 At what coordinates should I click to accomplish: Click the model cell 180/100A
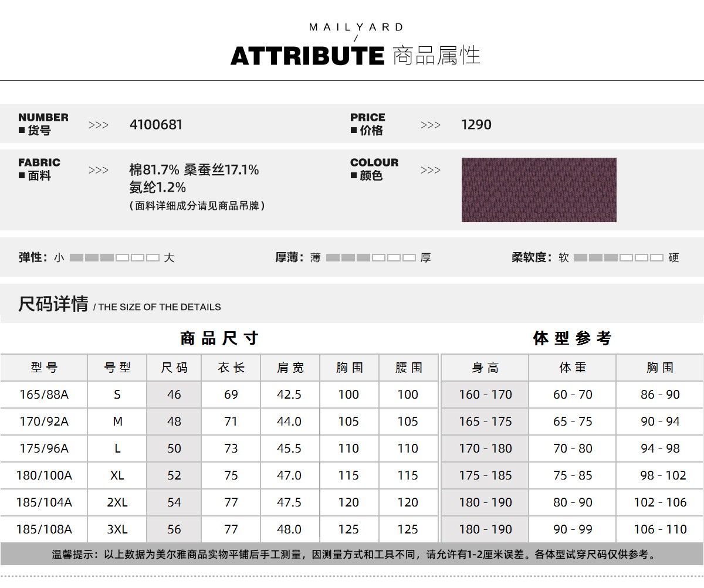pyautogui.click(x=44, y=475)
